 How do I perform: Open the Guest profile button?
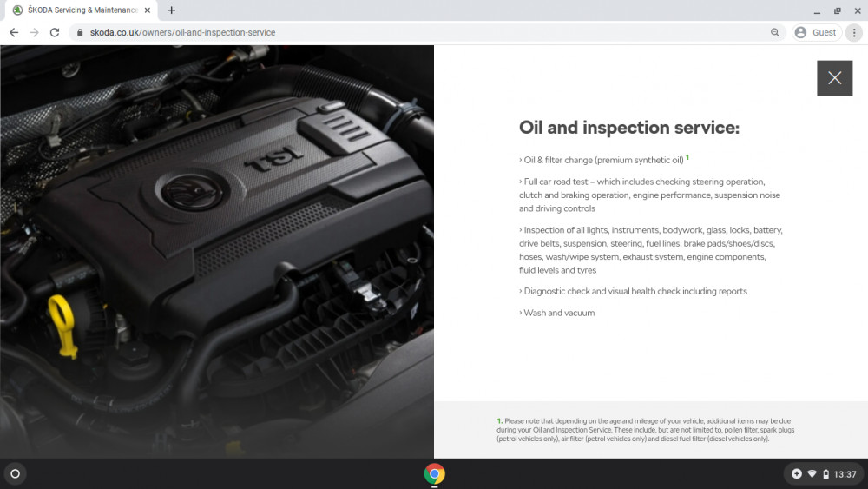click(x=817, y=33)
